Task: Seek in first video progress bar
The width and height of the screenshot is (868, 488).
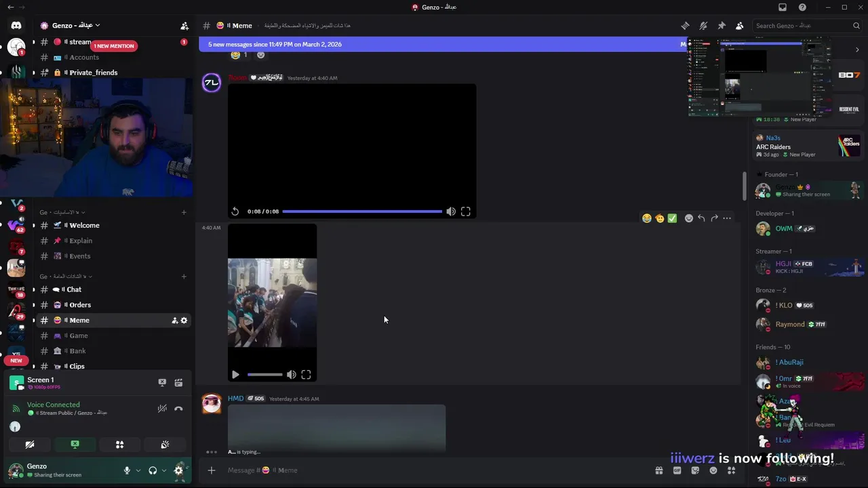Action: click(x=362, y=211)
